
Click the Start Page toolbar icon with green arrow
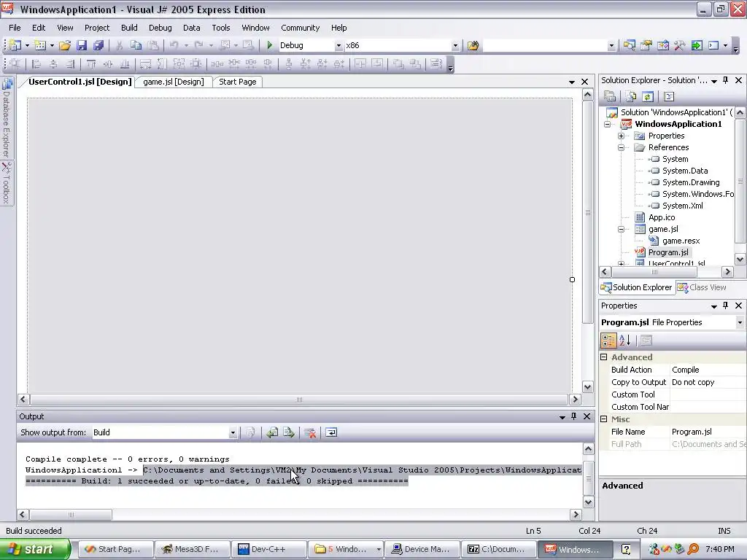697,45
